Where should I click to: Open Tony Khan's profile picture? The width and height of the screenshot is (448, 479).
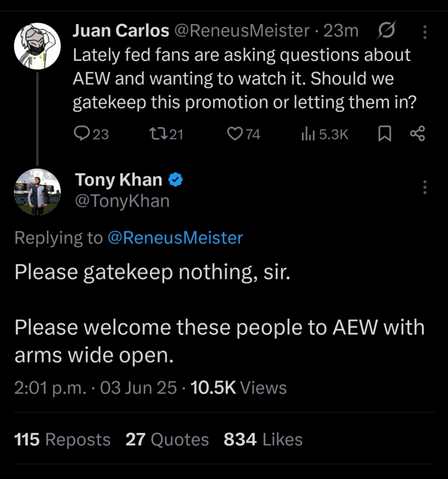click(x=37, y=192)
